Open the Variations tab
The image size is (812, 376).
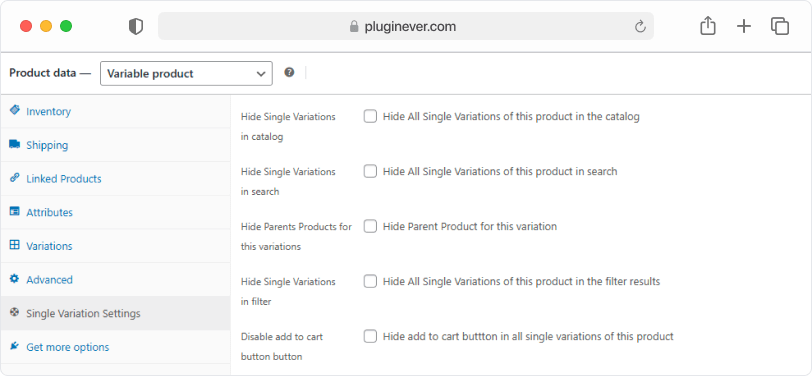pyautogui.click(x=115, y=246)
